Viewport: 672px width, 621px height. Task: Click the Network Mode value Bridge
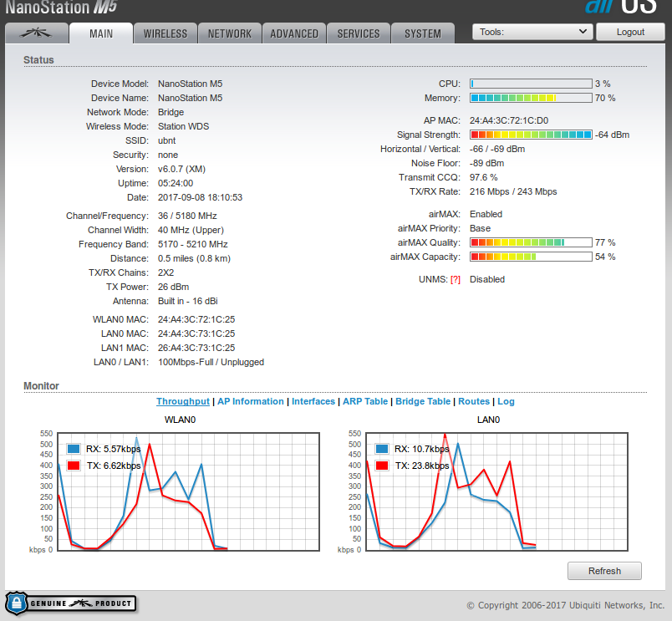click(x=171, y=112)
